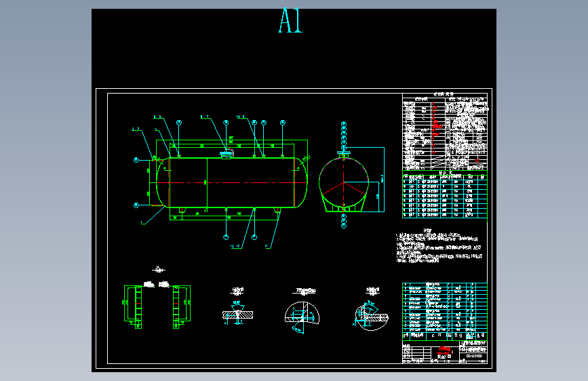Click the green nozzle schedule table

pyautogui.click(x=445, y=195)
